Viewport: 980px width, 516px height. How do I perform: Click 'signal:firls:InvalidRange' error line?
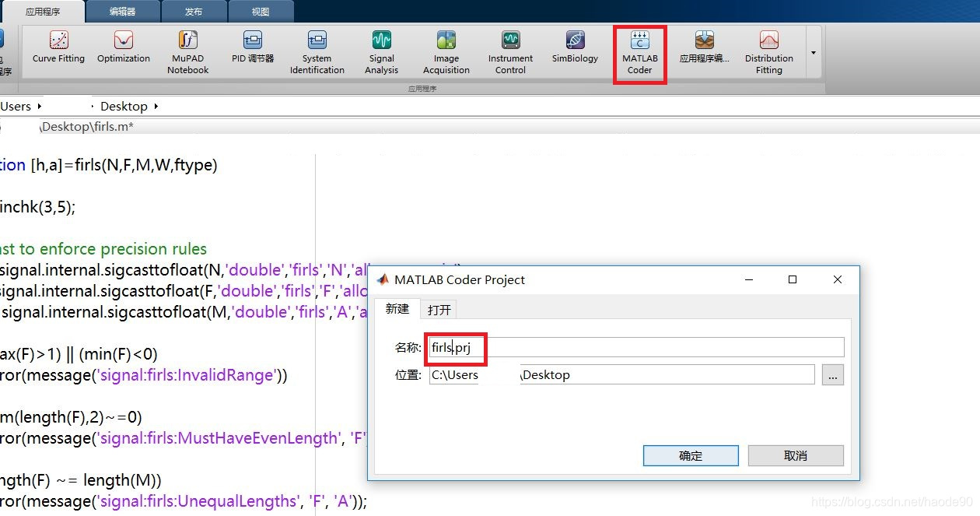point(144,375)
